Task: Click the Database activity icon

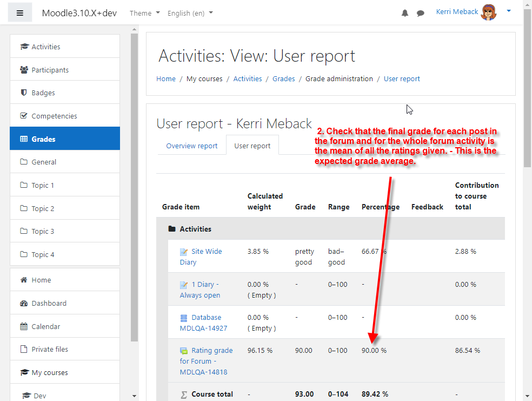Action: [x=184, y=318]
